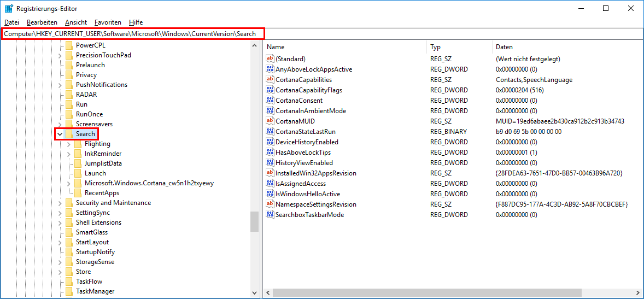Open the Hilfe menu
The width and height of the screenshot is (644, 299).
[x=136, y=22]
